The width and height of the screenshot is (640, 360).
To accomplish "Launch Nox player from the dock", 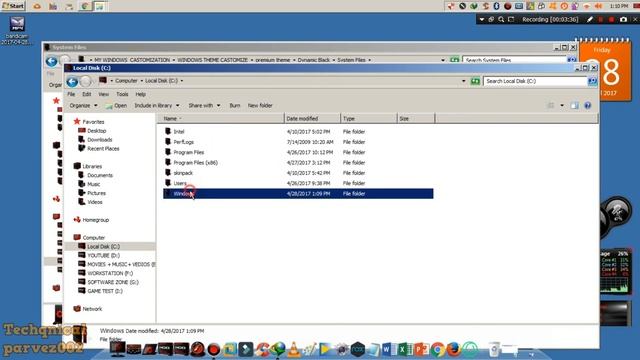I will (358, 350).
